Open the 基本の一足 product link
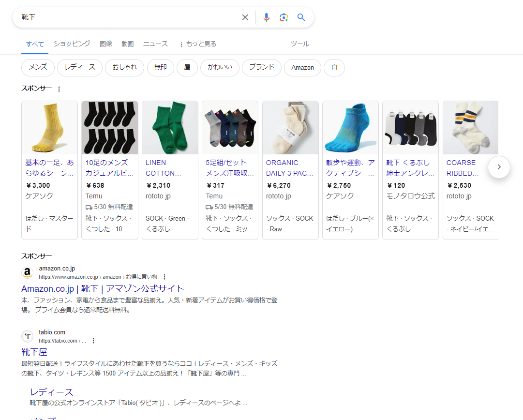This screenshot has width=523, height=420. pyautogui.click(x=49, y=168)
